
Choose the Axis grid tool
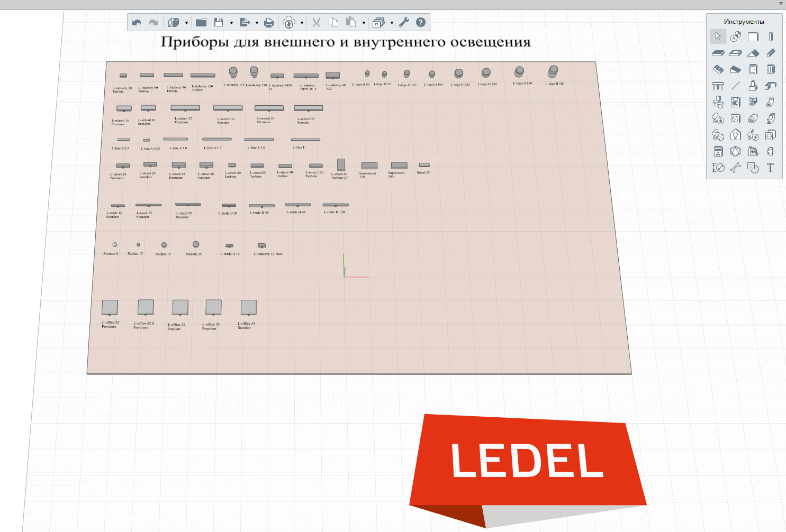tap(736, 36)
